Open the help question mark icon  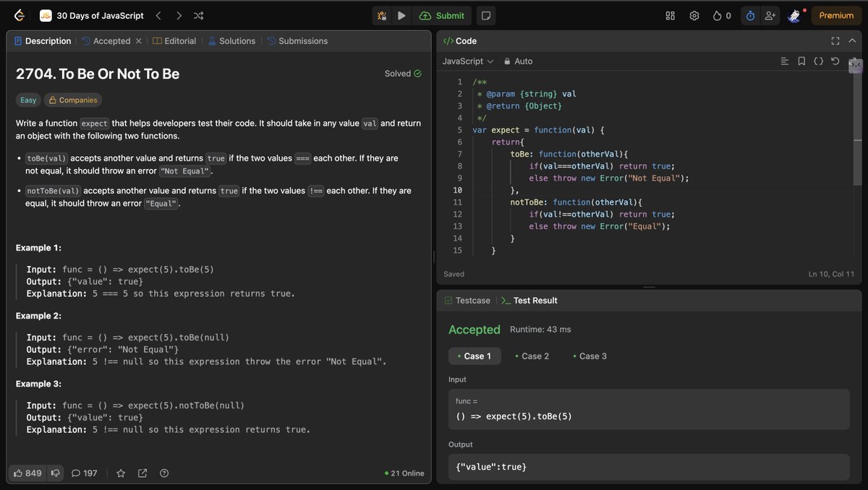click(164, 473)
